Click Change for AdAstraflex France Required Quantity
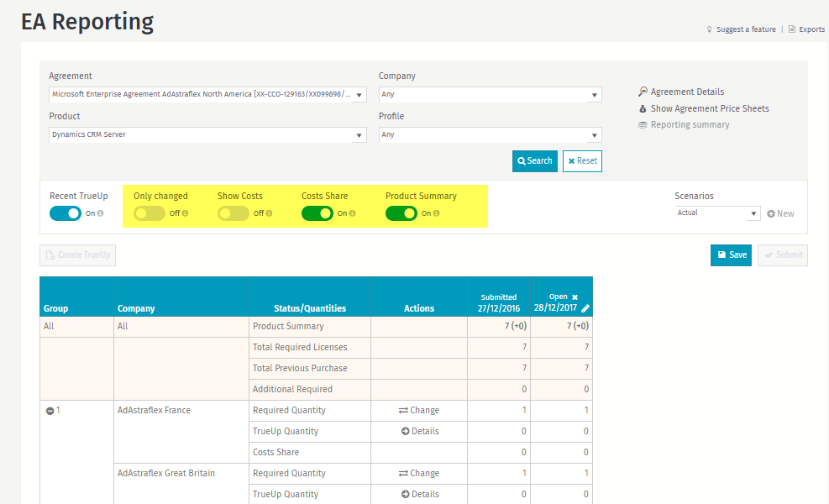Viewport: 829px width, 504px height. (x=419, y=411)
